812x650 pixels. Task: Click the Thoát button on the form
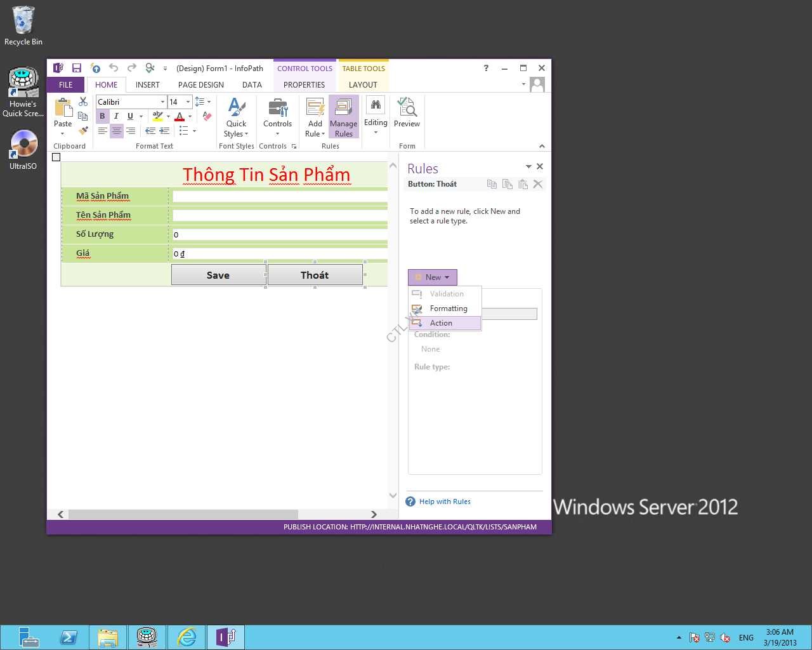pos(315,275)
